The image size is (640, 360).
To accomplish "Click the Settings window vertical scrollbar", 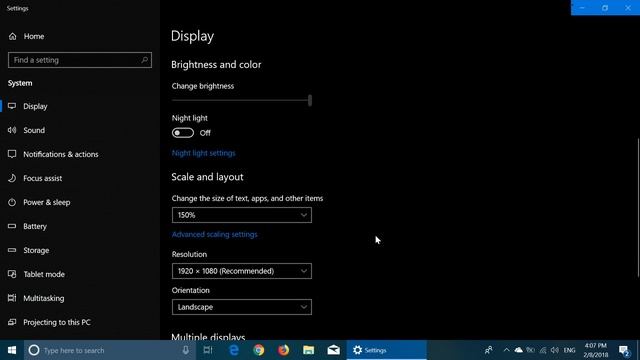I will pyautogui.click(x=638, y=208).
